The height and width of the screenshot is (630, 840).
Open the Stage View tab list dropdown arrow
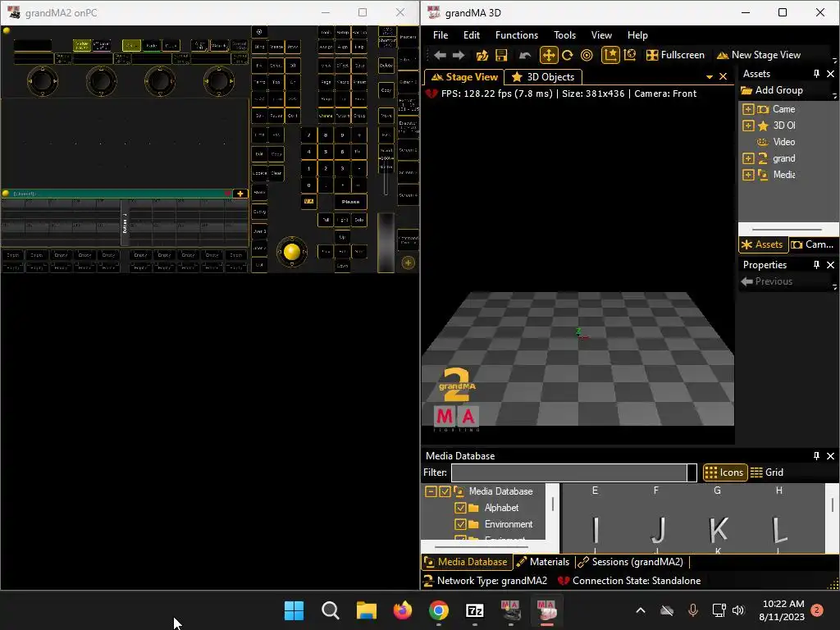point(710,77)
